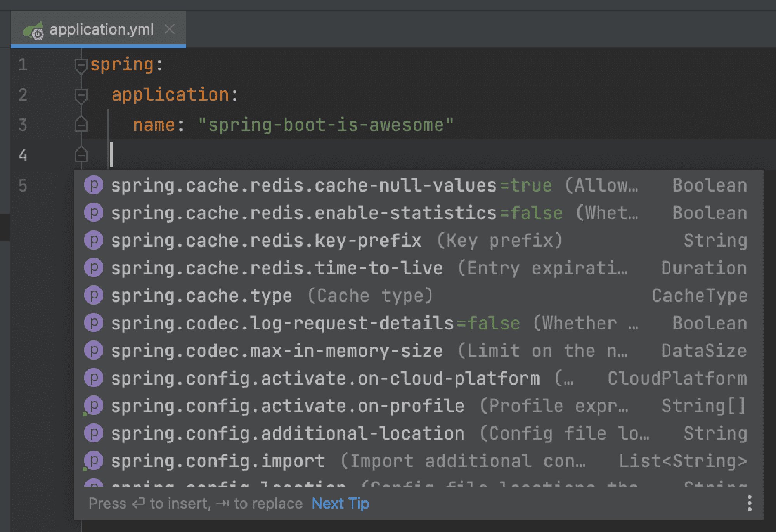Click line number 4 in the gutter
This screenshot has width=776, height=532.
[x=23, y=155]
